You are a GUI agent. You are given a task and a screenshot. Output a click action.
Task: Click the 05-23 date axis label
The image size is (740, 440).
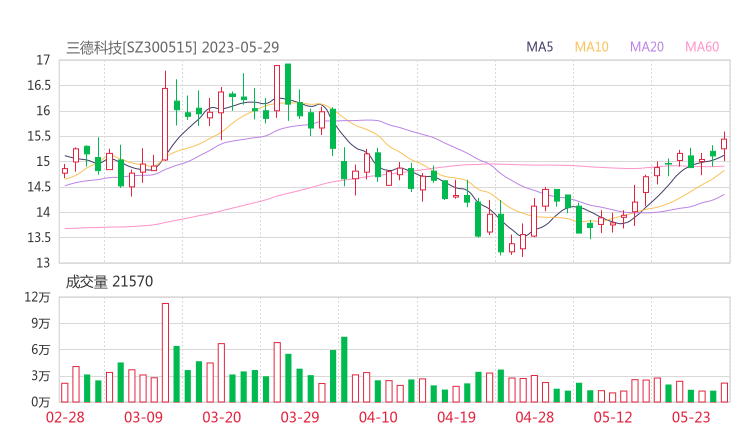(691, 417)
